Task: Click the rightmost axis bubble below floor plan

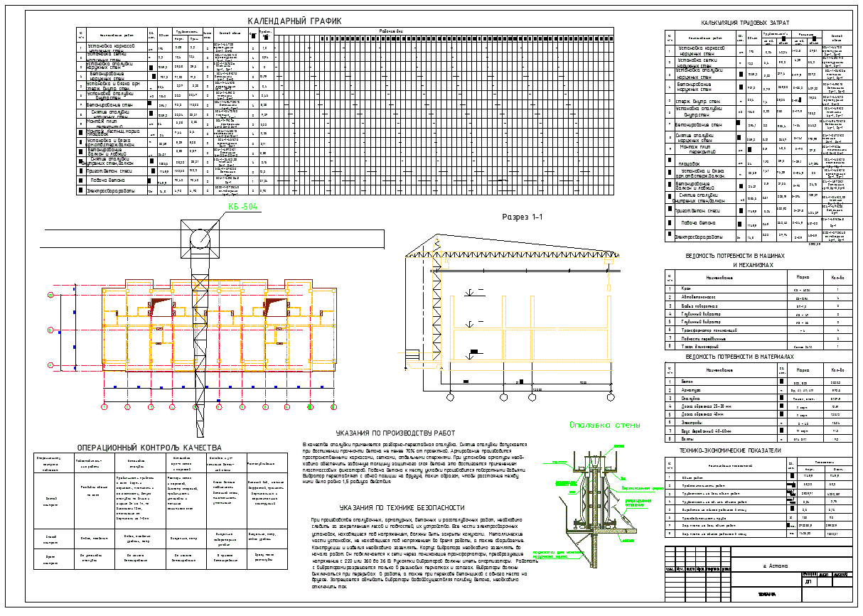Action: [333, 406]
